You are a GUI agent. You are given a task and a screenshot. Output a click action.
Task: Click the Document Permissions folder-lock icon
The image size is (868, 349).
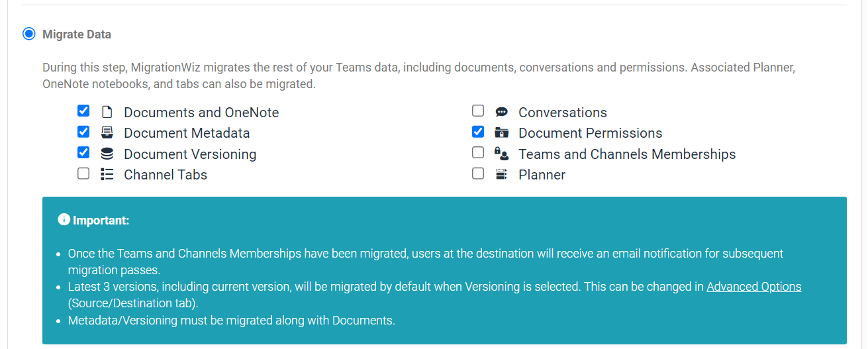pyautogui.click(x=501, y=132)
